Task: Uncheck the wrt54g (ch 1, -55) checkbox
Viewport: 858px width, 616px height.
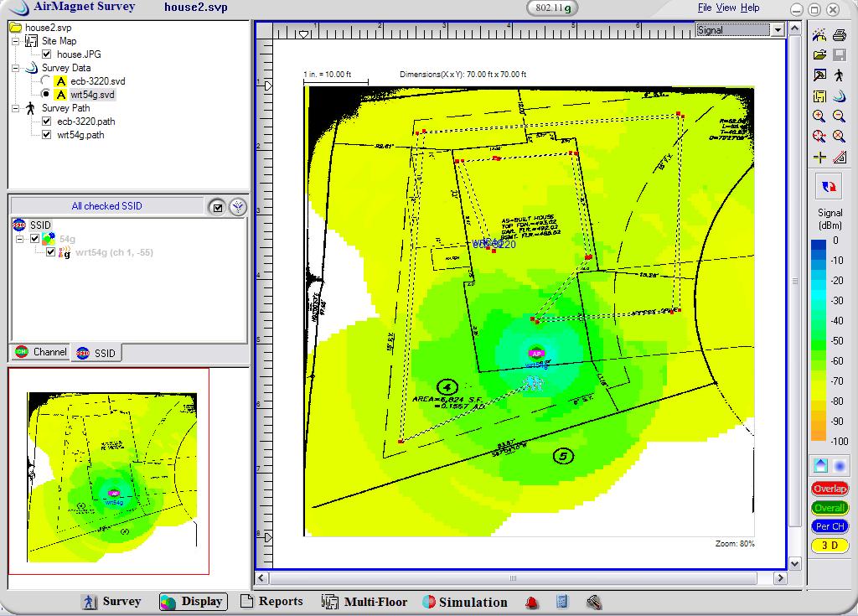Action: point(51,252)
